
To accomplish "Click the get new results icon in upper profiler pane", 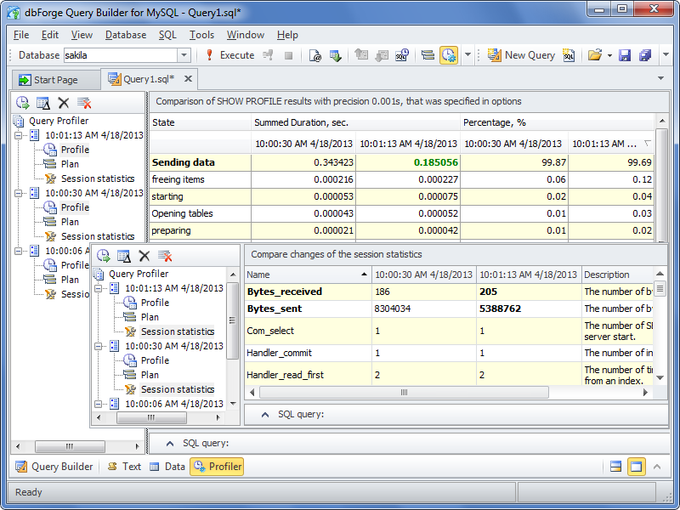I will 22,103.
